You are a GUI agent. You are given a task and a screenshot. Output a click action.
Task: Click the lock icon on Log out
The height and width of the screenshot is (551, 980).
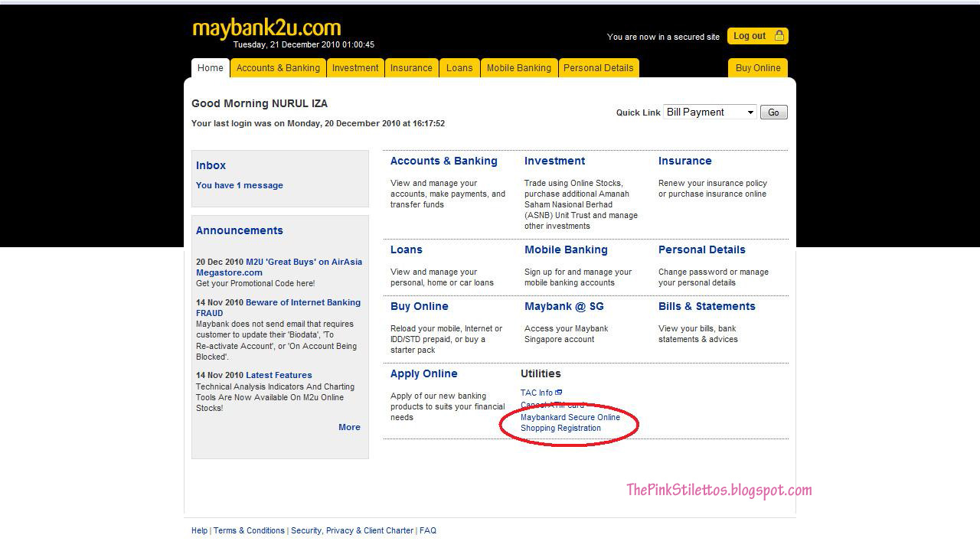point(779,36)
